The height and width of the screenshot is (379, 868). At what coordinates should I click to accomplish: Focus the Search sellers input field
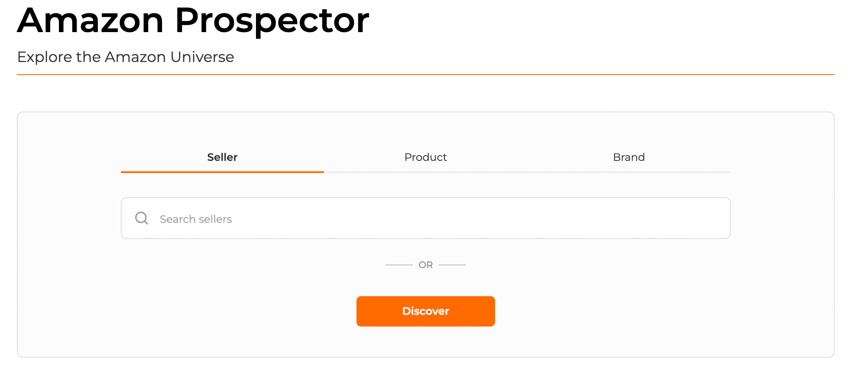(x=433, y=219)
